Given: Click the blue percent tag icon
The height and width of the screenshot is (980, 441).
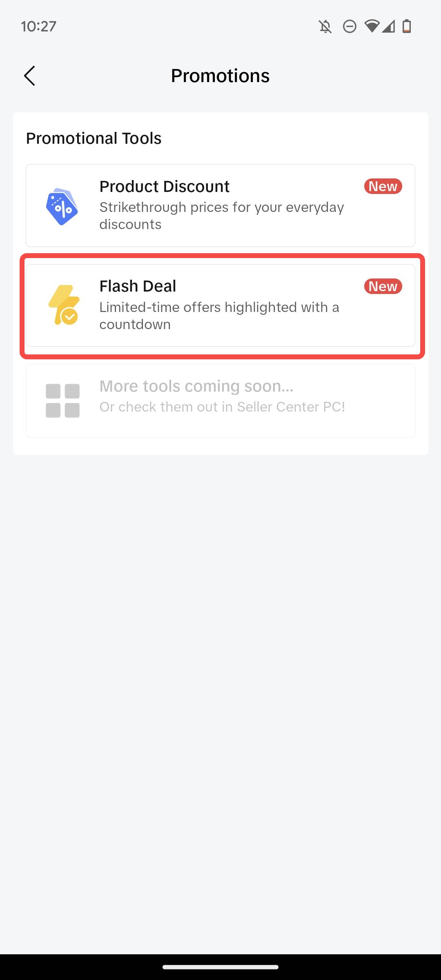Looking at the screenshot, I should pyautogui.click(x=62, y=207).
